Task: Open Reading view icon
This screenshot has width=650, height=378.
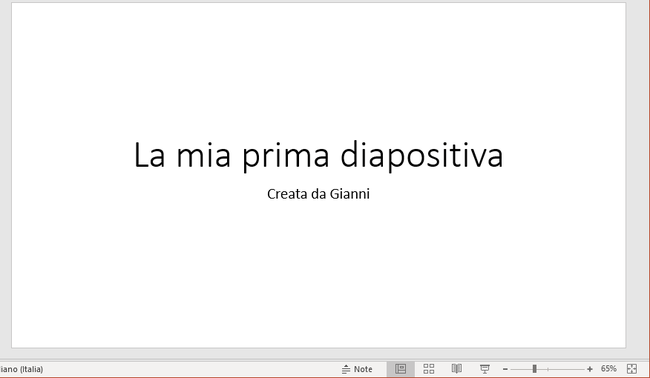Action: pyautogui.click(x=456, y=369)
